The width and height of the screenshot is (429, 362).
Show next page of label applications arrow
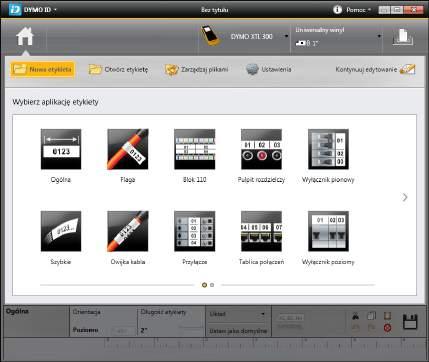[405, 197]
